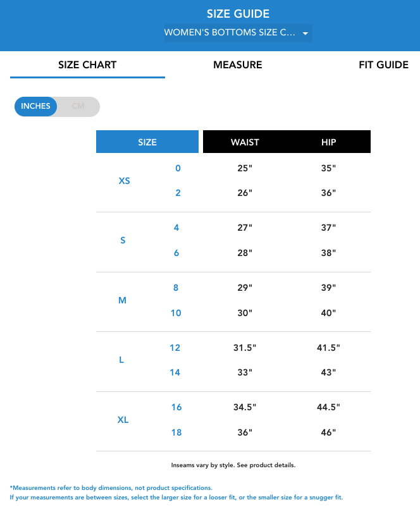The width and height of the screenshot is (420, 507).
Task: Select the XL size label
Action: coord(123,420)
